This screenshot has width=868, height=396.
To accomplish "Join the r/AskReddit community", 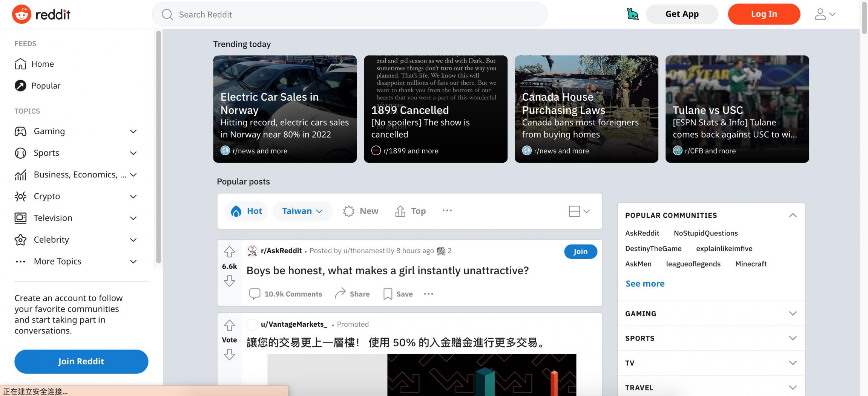I will pyautogui.click(x=580, y=251).
